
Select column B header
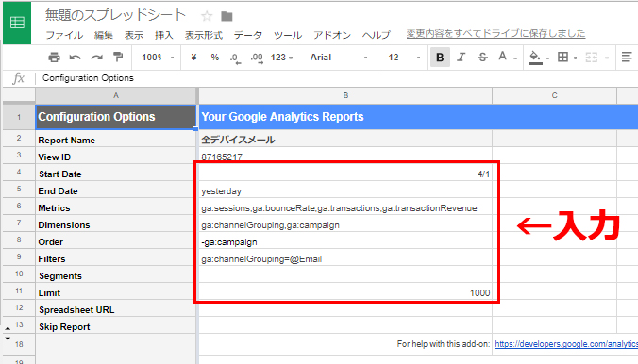(x=345, y=95)
